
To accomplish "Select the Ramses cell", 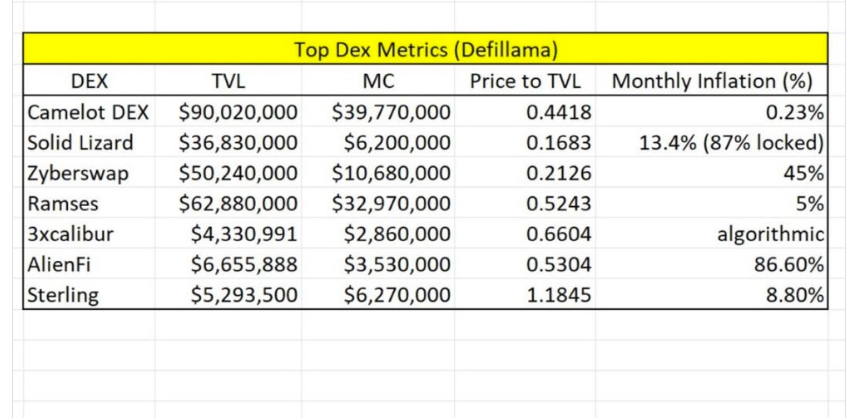I will click(x=89, y=204).
